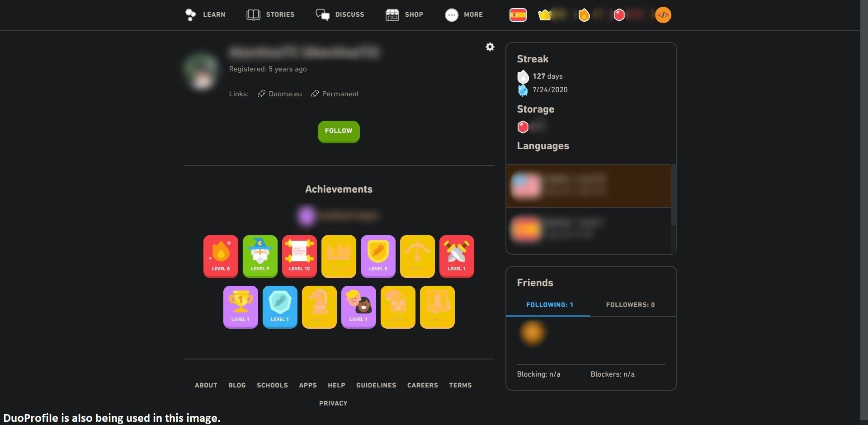The height and width of the screenshot is (425, 868).
Task: Open the Shop section
Action: click(x=404, y=14)
